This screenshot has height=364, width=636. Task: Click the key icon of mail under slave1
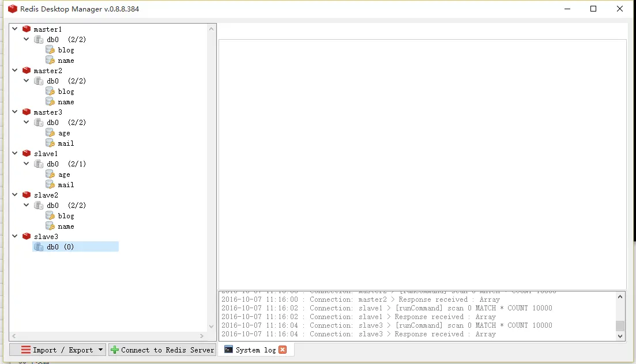click(x=50, y=184)
